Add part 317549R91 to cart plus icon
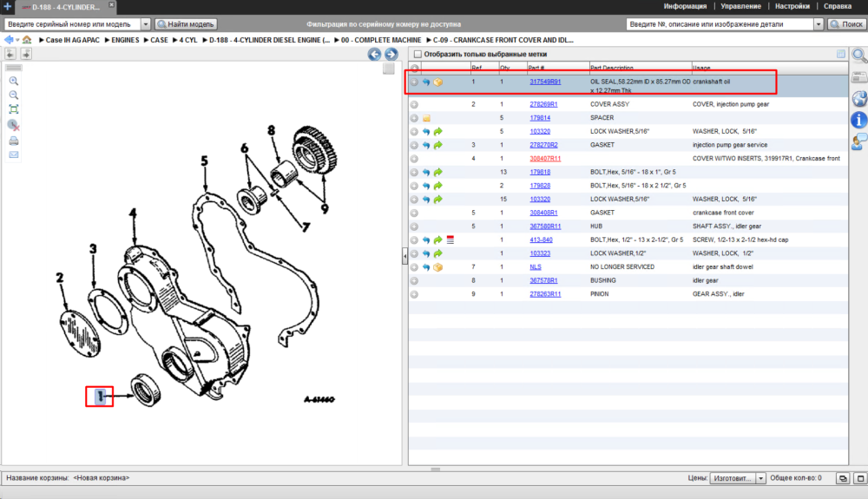 pos(414,82)
